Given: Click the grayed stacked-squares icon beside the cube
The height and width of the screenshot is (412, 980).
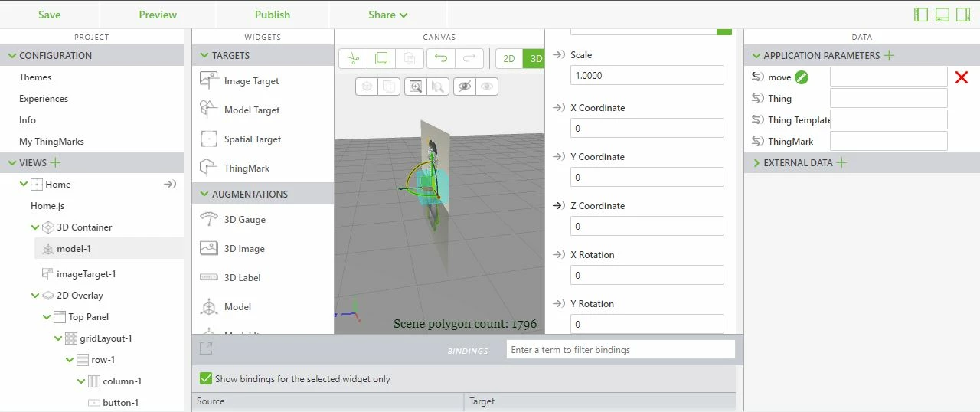Looking at the screenshot, I should (389, 87).
